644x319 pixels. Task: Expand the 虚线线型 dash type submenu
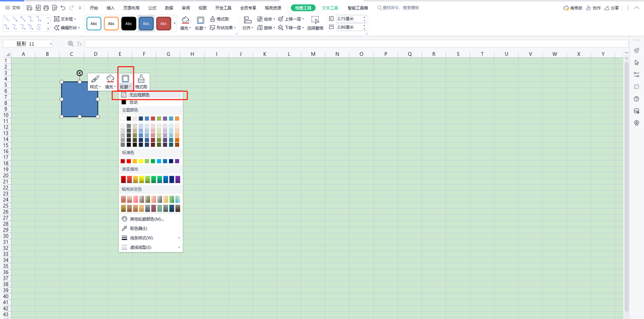[140, 248]
